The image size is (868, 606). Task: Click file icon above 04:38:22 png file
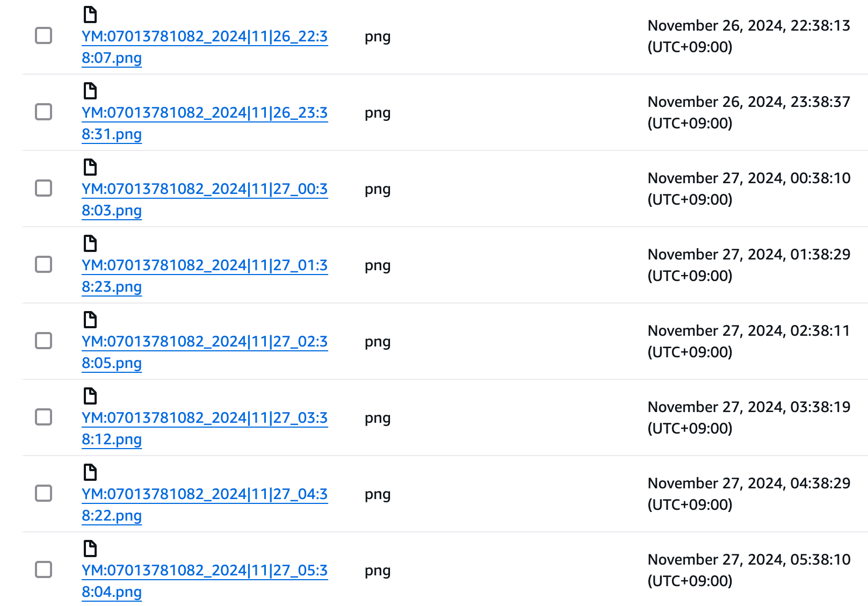click(90, 472)
